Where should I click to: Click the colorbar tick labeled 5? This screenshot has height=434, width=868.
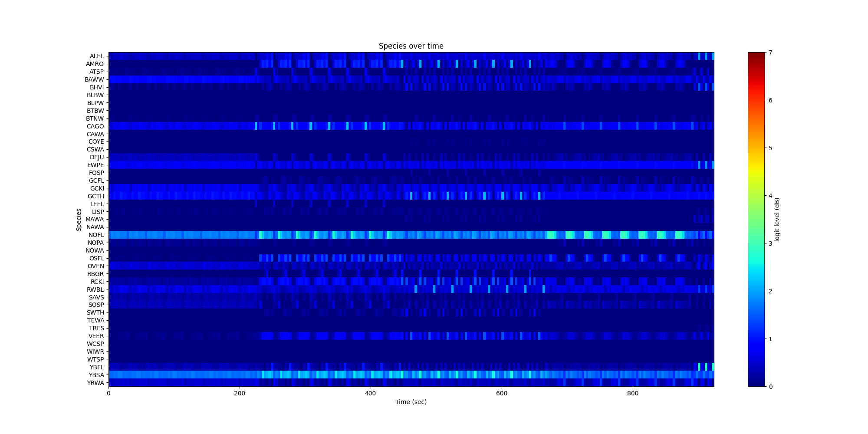(770, 148)
